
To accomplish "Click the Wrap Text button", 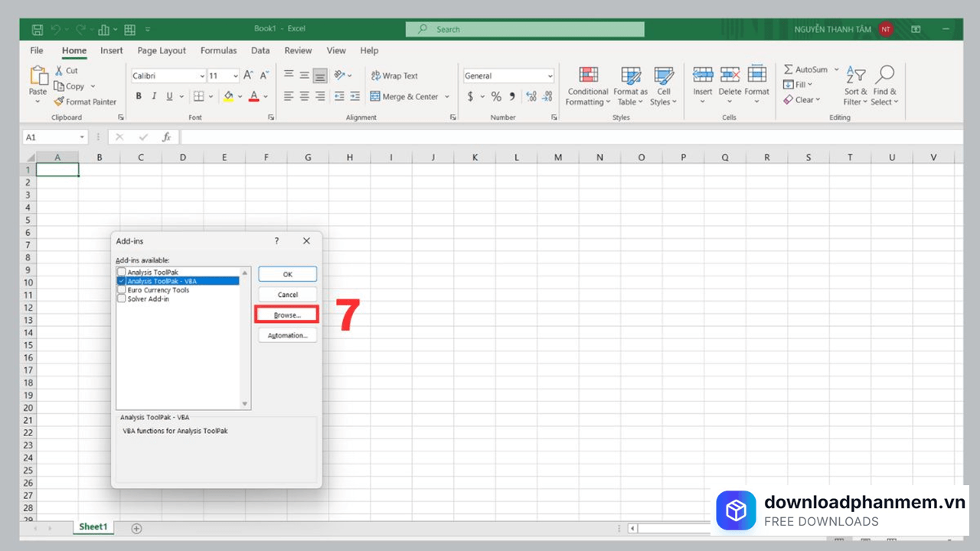I will pos(394,76).
